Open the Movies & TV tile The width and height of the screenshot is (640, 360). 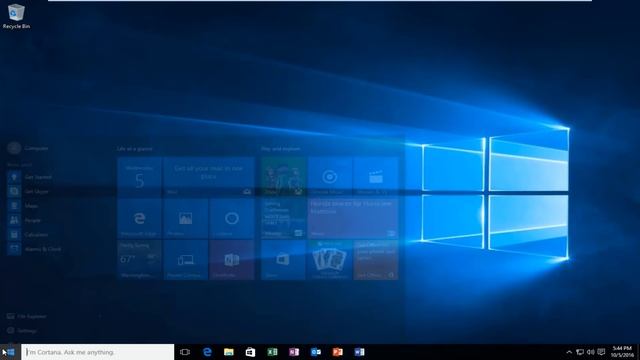point(376,176)
